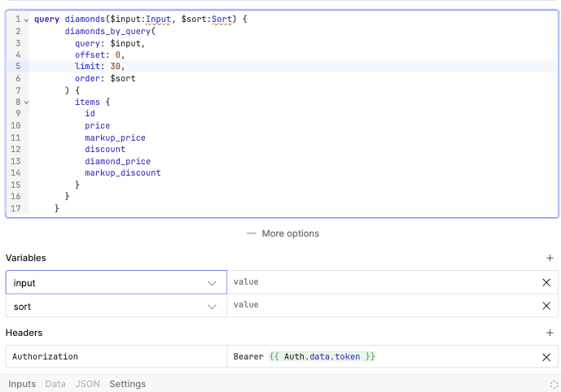Edit the Authorization header name field
The image size is (561, 392).
pyautogui.click(x=116, y=357)
